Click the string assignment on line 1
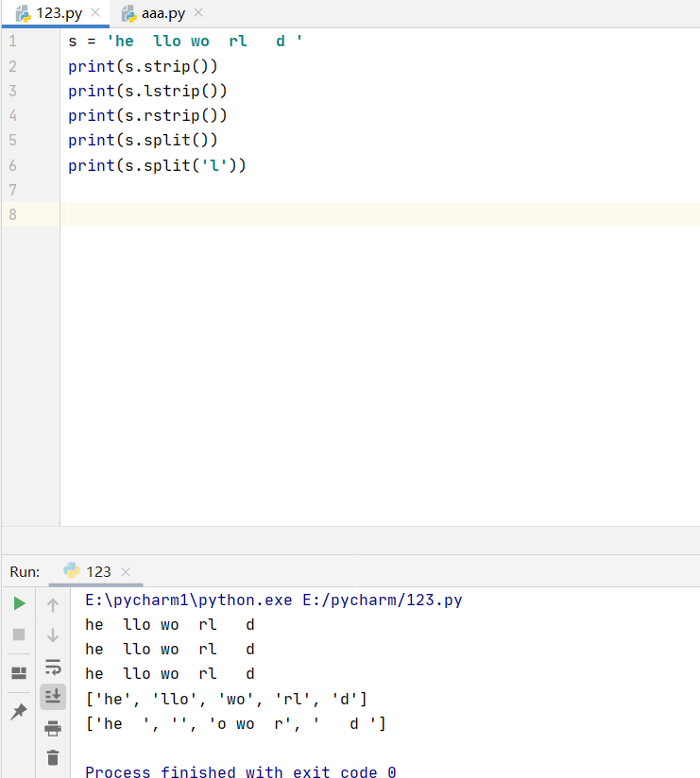The height and width of the screenshot is (778, 700). [185, 42]
